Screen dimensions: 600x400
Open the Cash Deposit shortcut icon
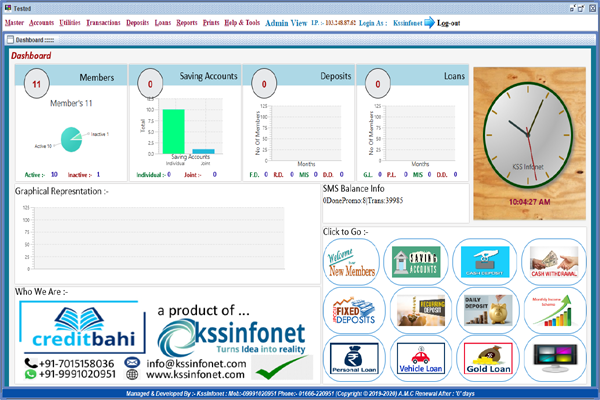485,262
